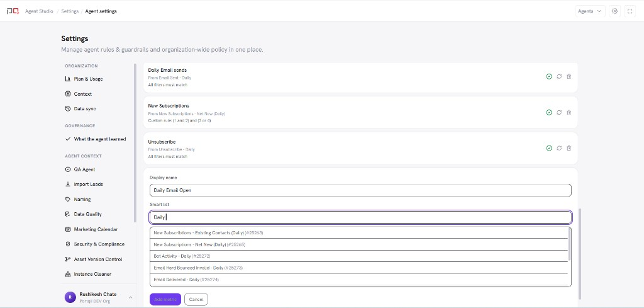Click the Rushikesh Chate avatar
644x308 pixels.
pyautogui.click(x=70, y=297)
